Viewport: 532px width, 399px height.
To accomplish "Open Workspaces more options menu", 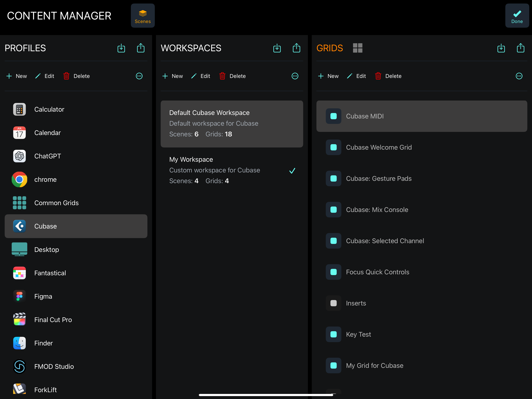I will click(295, 76).
